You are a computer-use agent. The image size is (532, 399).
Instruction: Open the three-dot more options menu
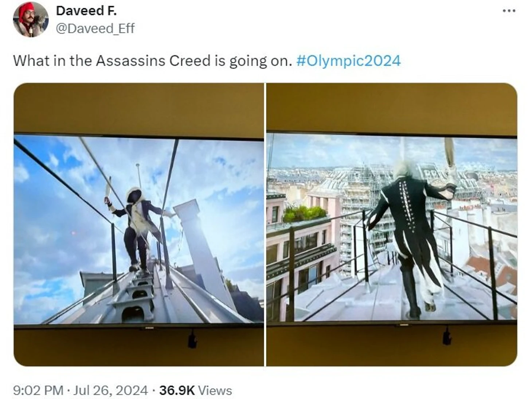pos(509,11)
